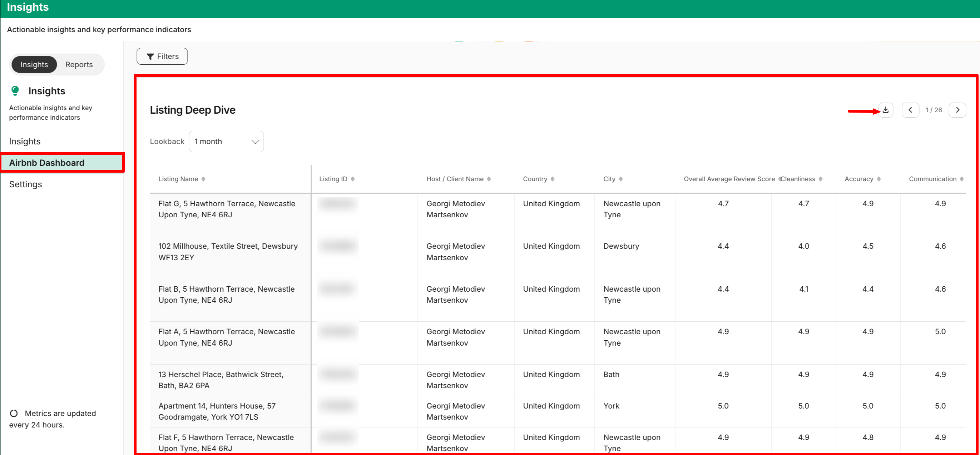Sort by Accuracy column icon

(x=878, y=179)
